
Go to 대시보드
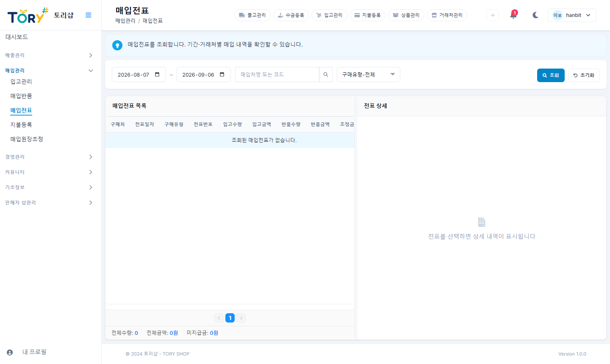coord(17,37)
